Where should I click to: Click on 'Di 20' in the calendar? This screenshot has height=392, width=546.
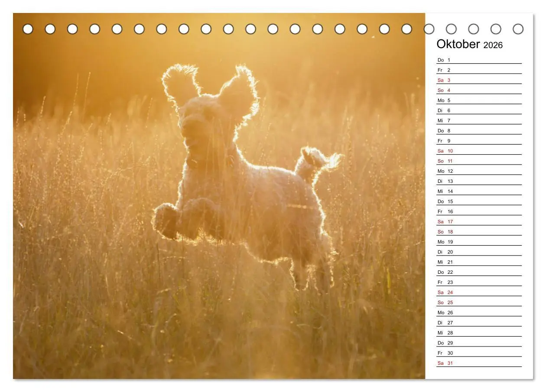(x=479, y=252)
